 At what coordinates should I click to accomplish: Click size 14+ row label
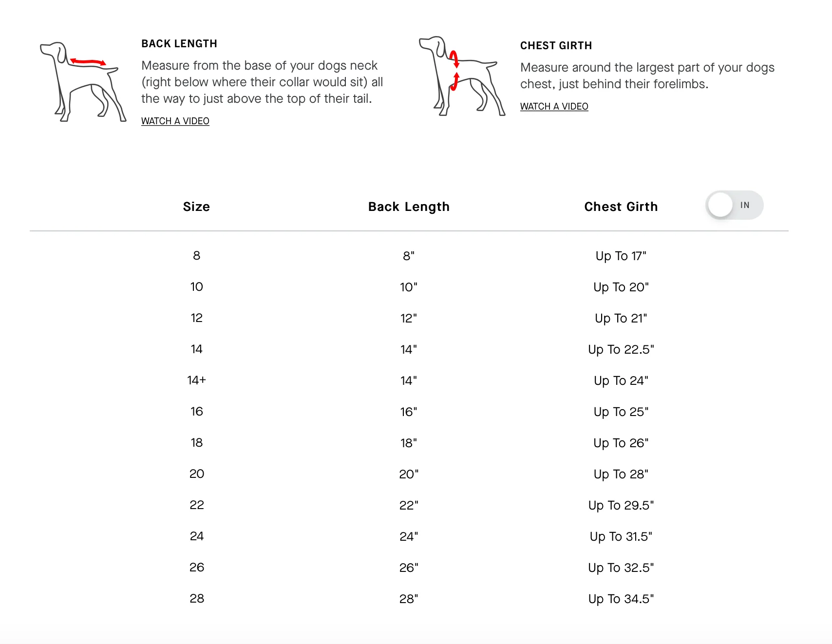tap(197, 380)
